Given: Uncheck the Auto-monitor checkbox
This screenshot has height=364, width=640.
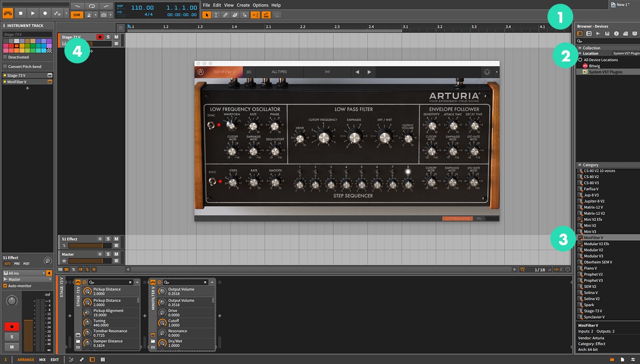Looking at the screenshot, I should [5, 286].
